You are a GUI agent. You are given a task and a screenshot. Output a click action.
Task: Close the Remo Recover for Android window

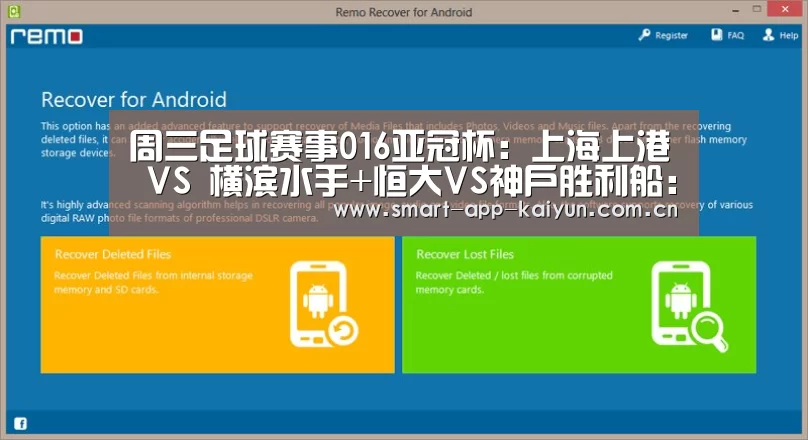click(x=785, y=9)
